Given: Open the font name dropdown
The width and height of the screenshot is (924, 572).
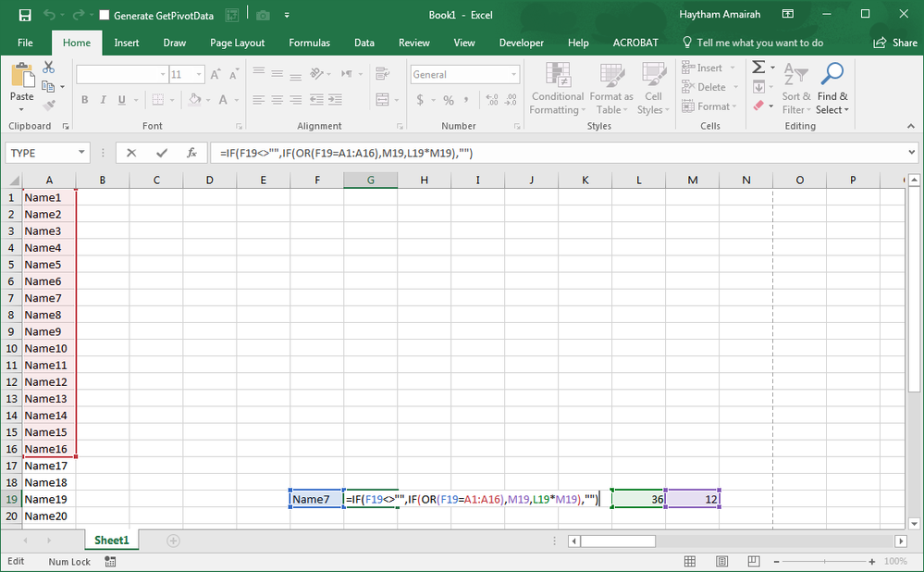Looking at the screenshot, I should [163, 74].
